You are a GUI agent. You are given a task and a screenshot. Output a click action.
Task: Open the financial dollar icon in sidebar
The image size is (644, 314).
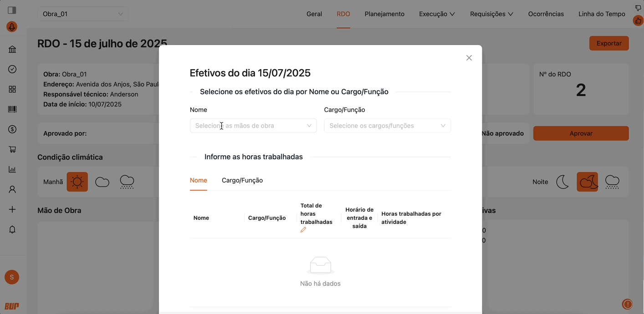tap(12, 129)
